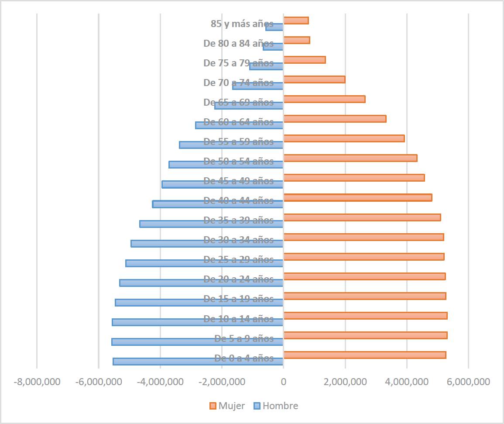Viewport: 504px width, 424px height.
Task: Click the Mujer bar for 60 a 64 años
Action: pos(335,119)
